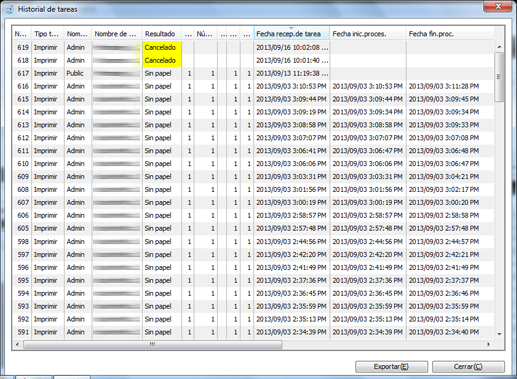Select task number 591
The image size is (517, 379).
click(x=23, y=332)
